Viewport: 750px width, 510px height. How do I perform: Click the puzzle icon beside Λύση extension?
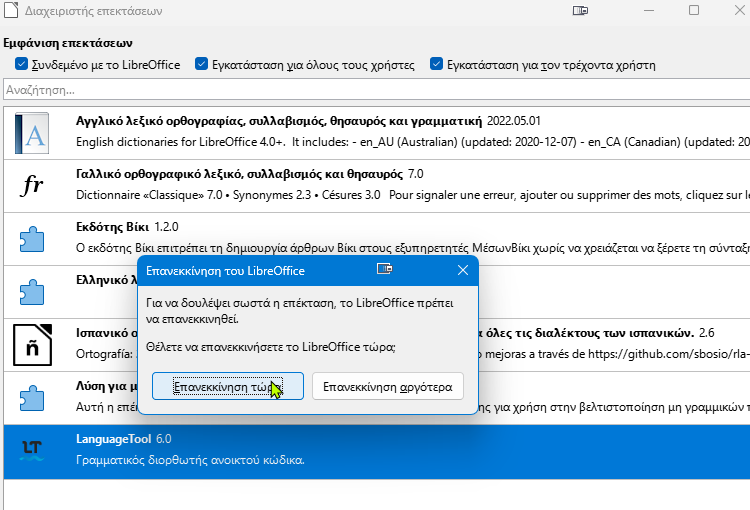coord(32,398)
